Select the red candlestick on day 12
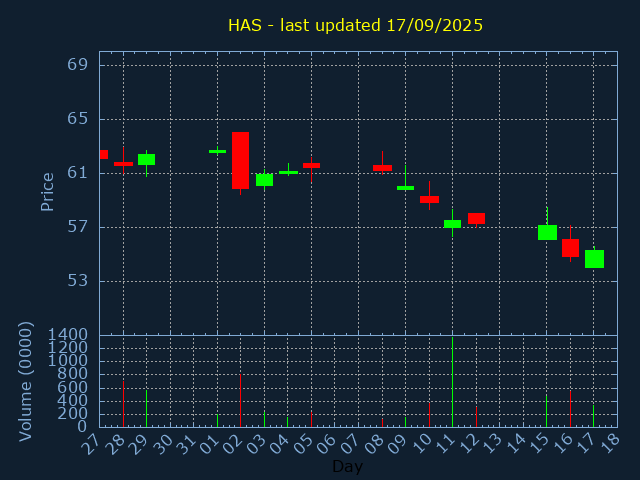 coord(476,218)
